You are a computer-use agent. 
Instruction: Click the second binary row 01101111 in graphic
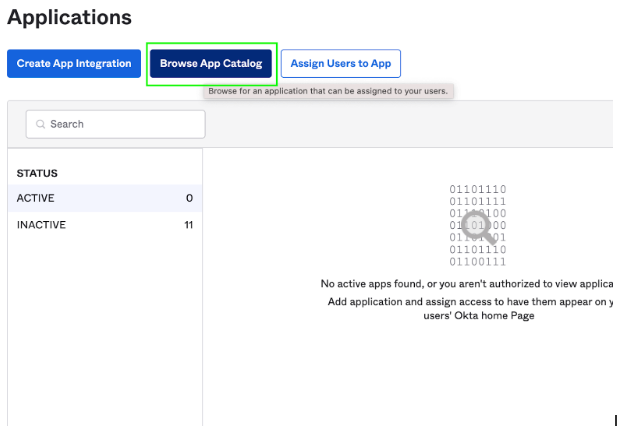[478, 201]
